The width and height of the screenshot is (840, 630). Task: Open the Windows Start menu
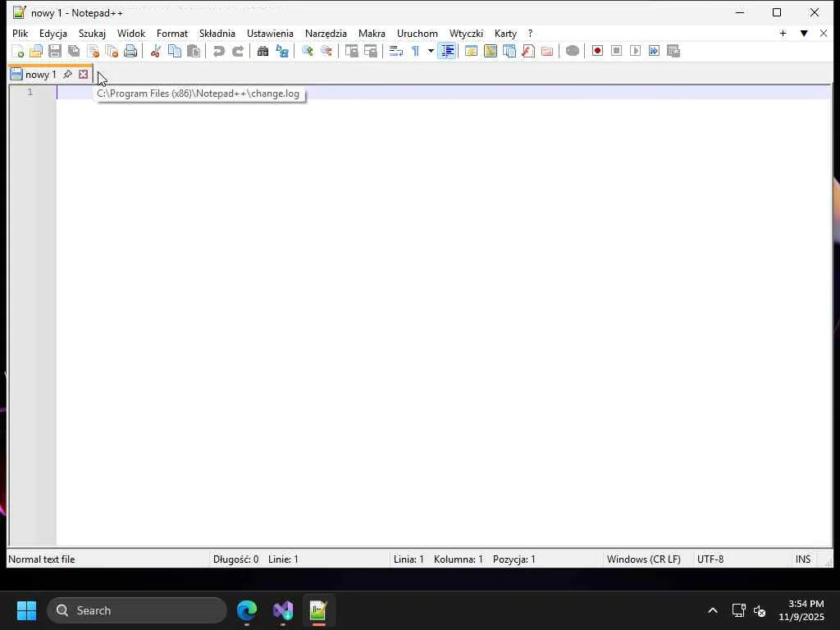point(27,610)
